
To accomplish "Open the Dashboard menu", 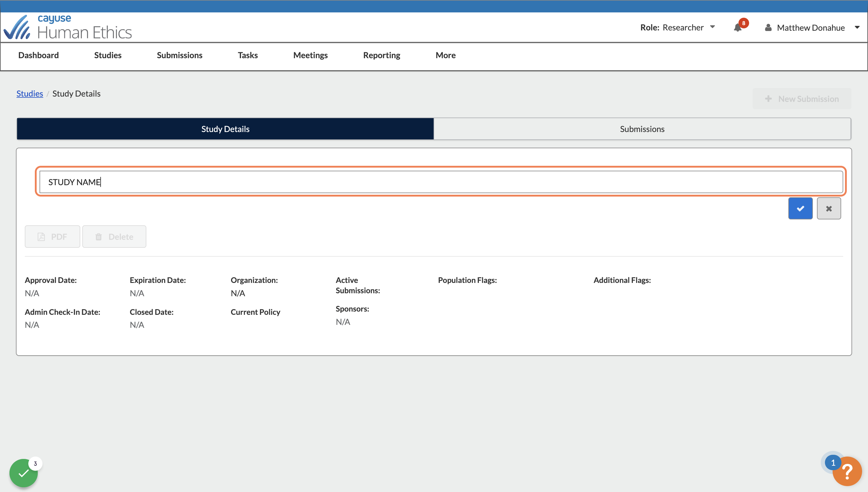I will pyautogui.click(x=38, y=55).
